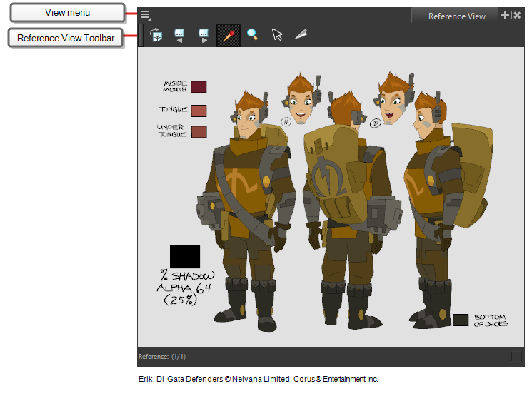Click the toolbar grip handle
Image resolution: width=532 pixels, height=396 pixels.
(x=141, y=35)
